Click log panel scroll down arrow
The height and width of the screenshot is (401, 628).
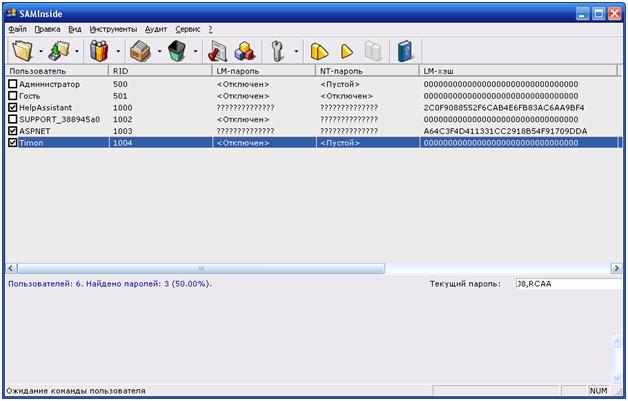617,378
